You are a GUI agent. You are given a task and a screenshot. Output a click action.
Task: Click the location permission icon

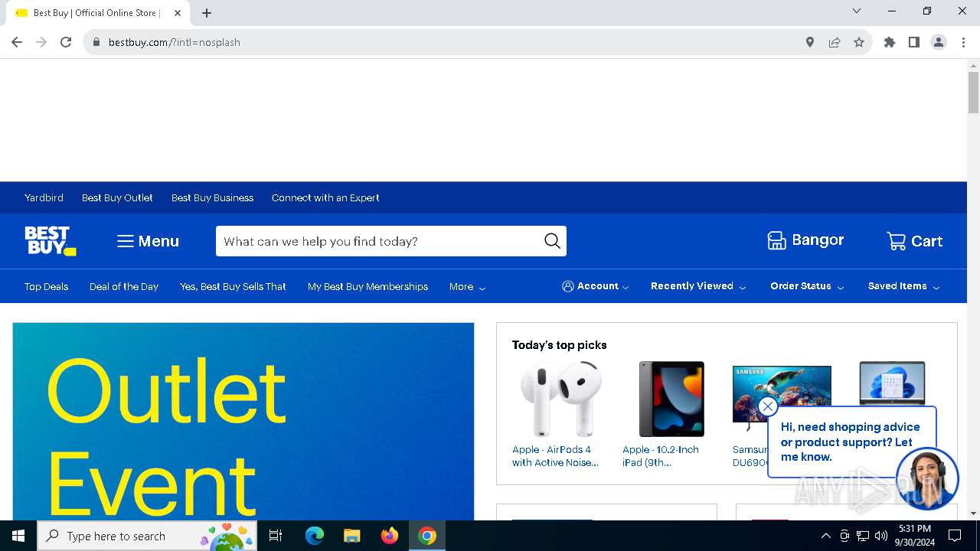[x=810, y=42]
